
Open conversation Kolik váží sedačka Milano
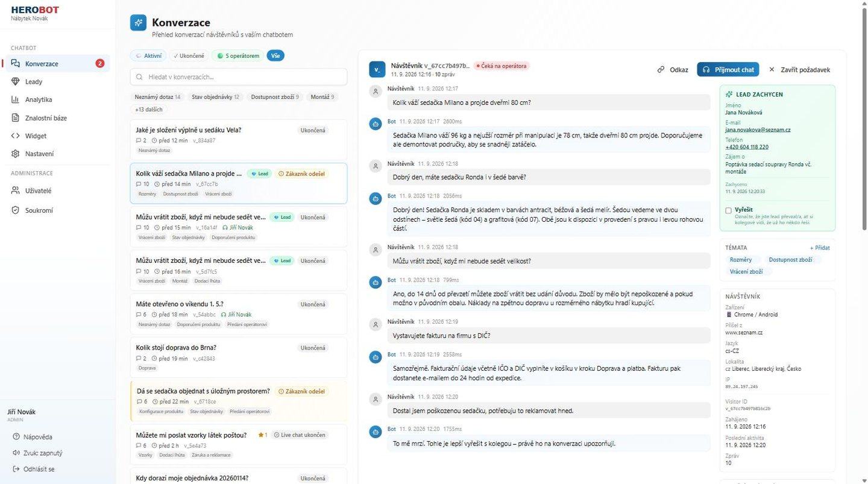(x=239, y=183)
